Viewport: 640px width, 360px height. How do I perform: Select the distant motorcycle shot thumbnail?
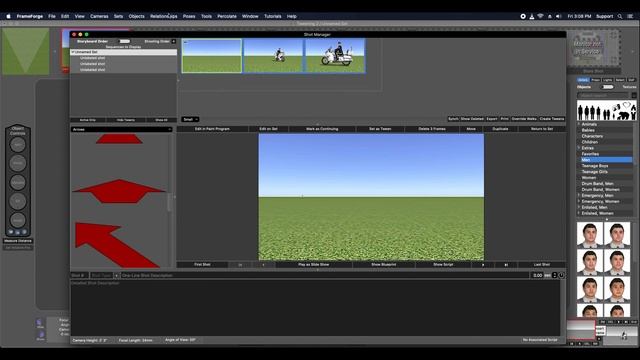[x=273, y=56]
